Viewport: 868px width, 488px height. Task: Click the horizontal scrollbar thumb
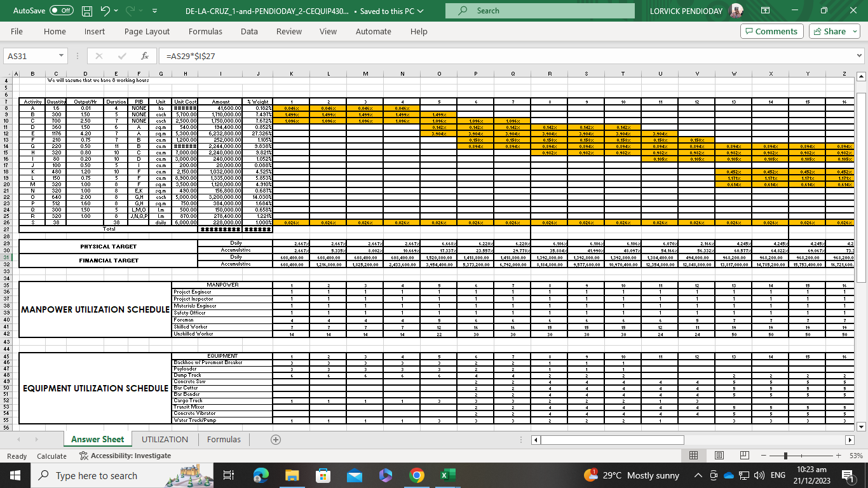pyautogui.click(x=612, y=440)
